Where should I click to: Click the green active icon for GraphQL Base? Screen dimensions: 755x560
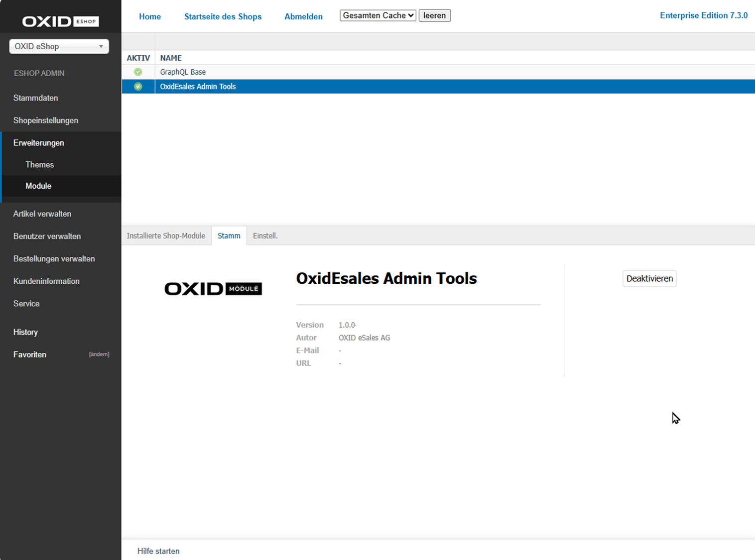pyautogui.click(x=137, y=72)
